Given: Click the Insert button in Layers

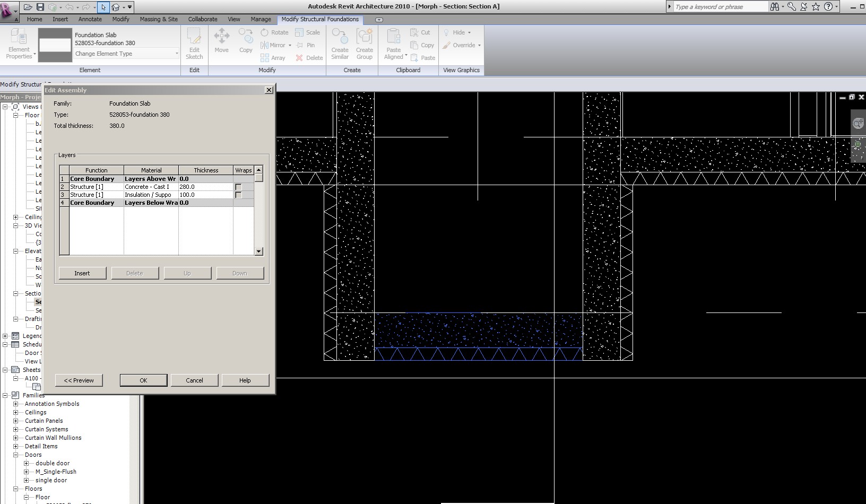Looking at the screenshot, I should coord(82,273).
